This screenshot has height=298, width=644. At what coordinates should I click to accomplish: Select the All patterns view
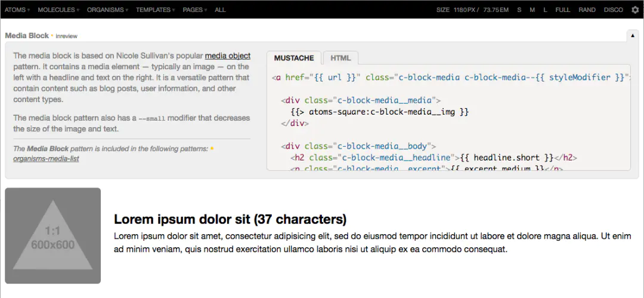[x=220, y=10]
